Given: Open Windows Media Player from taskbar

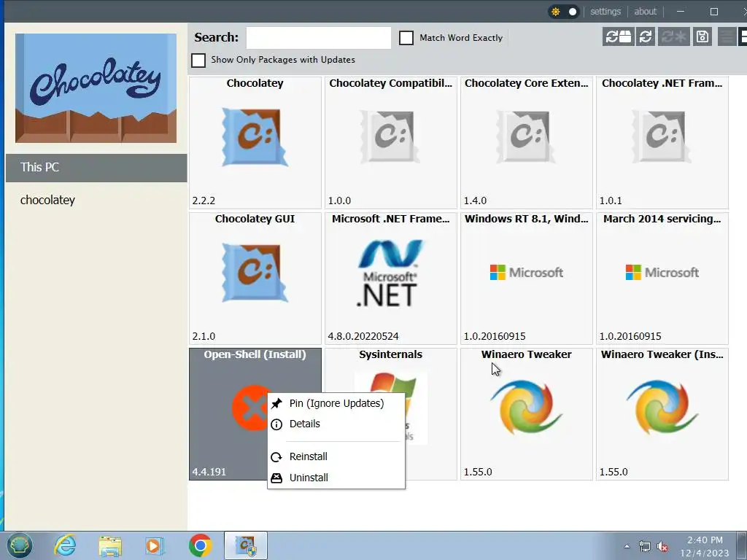Looking at the screenshot, I should click(x=155, y=545).
